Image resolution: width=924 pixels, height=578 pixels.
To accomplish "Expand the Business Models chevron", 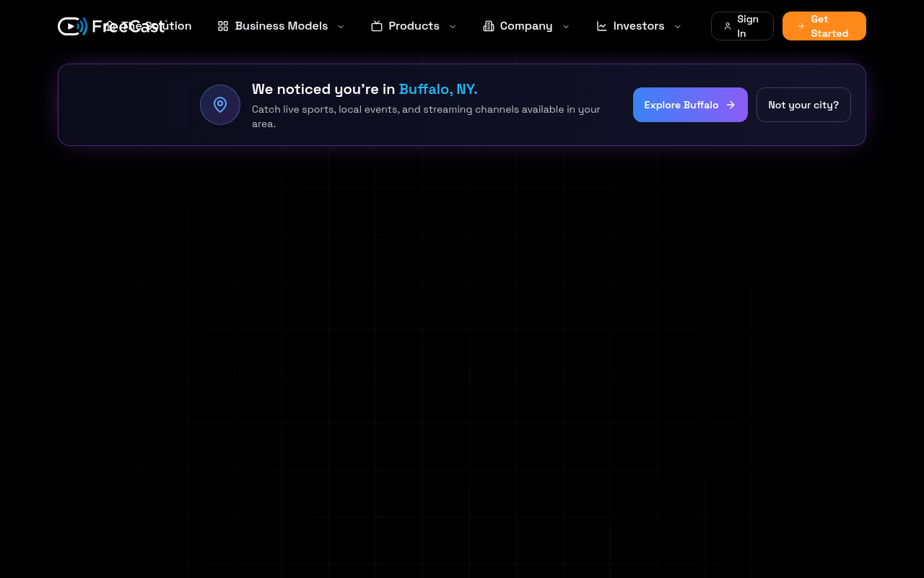I will click(341, 26).
